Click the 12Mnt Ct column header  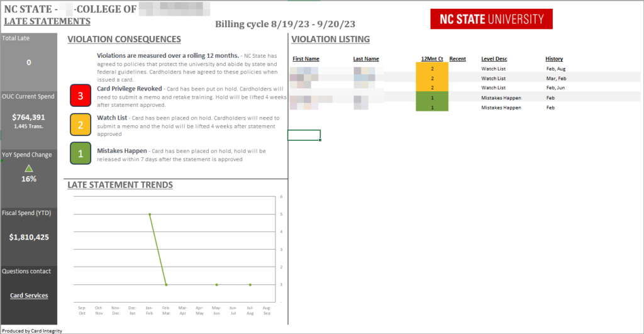click(432, 58)
